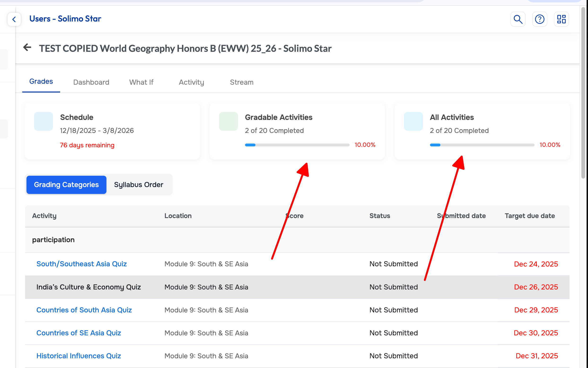Click the Gradable Activities card icon

[228, 121]
